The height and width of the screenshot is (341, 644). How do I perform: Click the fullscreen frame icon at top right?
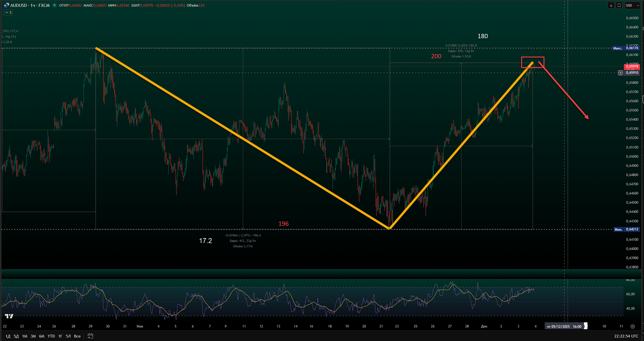point(619,5)
